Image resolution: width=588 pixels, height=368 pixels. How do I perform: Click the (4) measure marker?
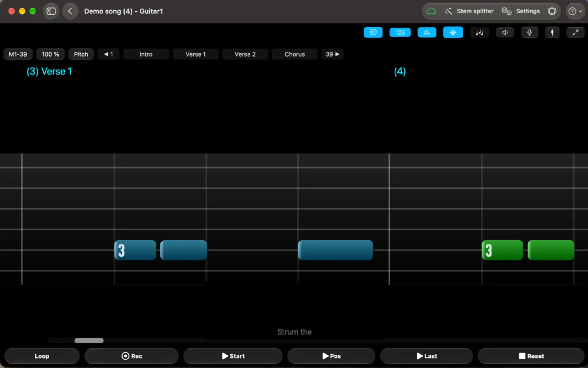400,71
